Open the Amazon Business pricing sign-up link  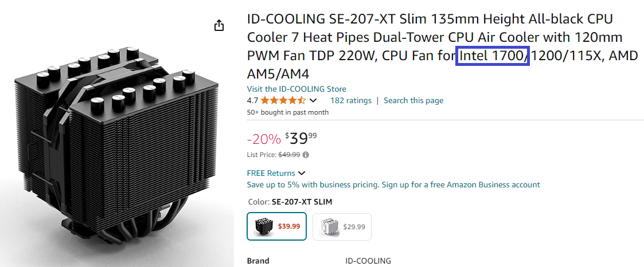(393, 184)
